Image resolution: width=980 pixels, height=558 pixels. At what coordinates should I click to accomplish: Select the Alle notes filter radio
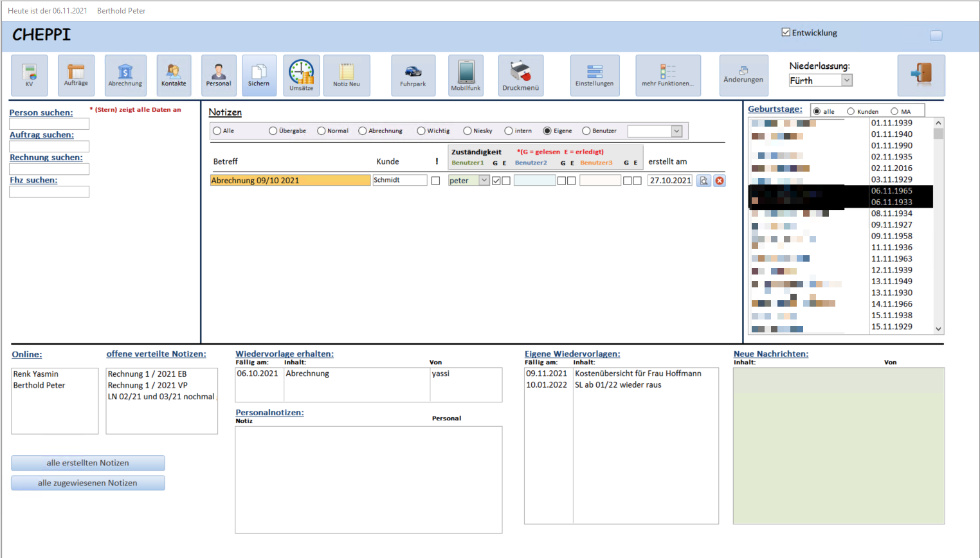217,130
